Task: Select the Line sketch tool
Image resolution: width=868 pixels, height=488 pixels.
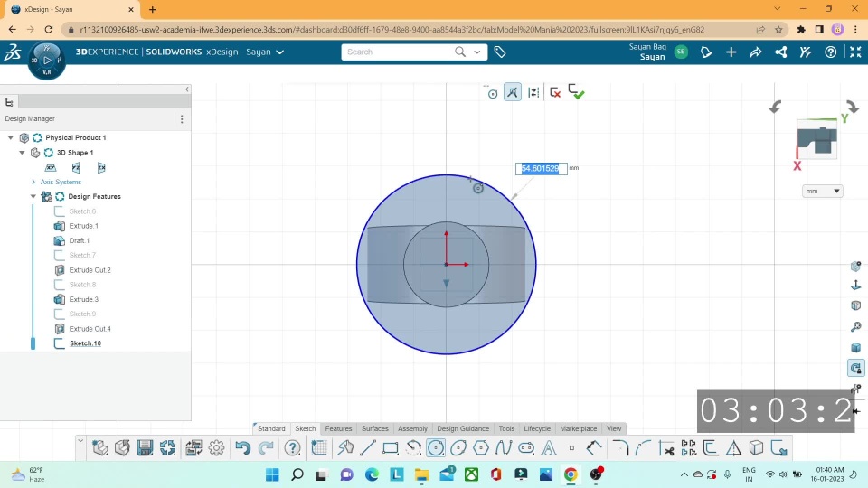Action: click(368, 448)
